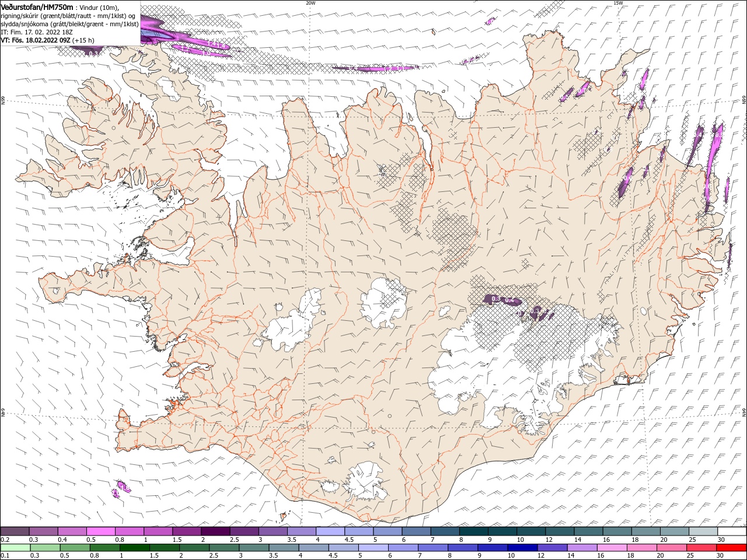The image size is (747, 560).
Task: Pick the darkest green 1–1.5 swatch in lower legend
Action: tap(135, 548)
